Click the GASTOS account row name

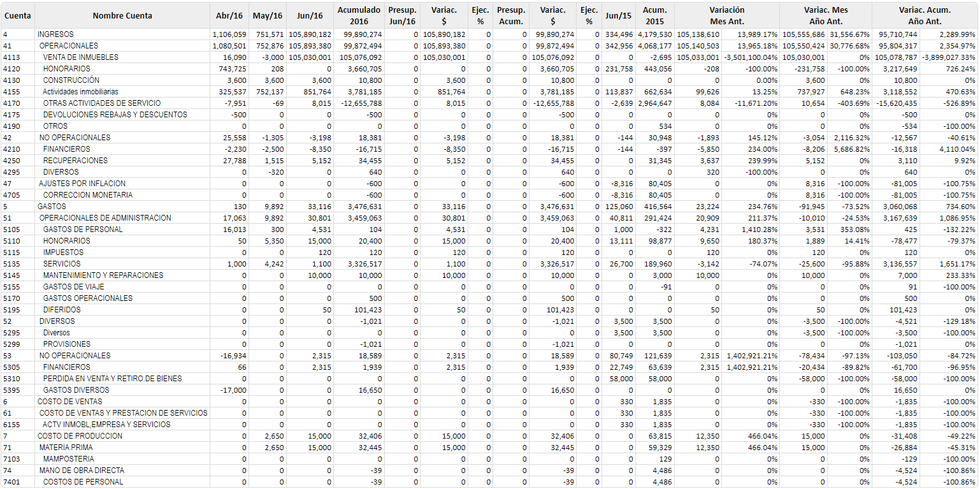(52, 207)
